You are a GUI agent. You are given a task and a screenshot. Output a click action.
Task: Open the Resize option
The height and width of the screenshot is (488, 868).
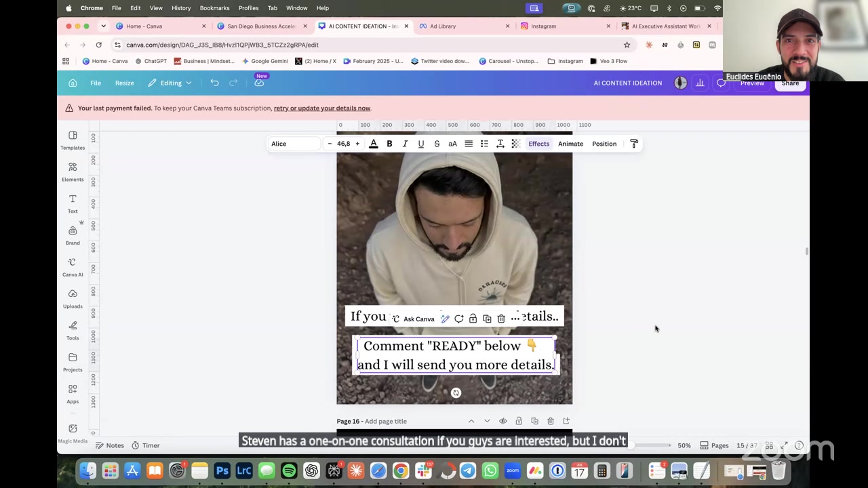[124, 83]
